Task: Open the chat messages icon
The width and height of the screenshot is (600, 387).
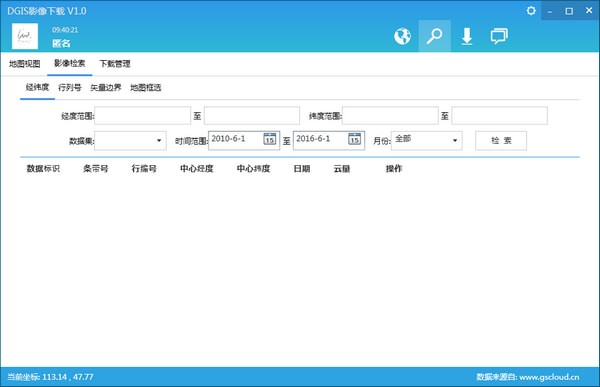Action: (499, 36)
